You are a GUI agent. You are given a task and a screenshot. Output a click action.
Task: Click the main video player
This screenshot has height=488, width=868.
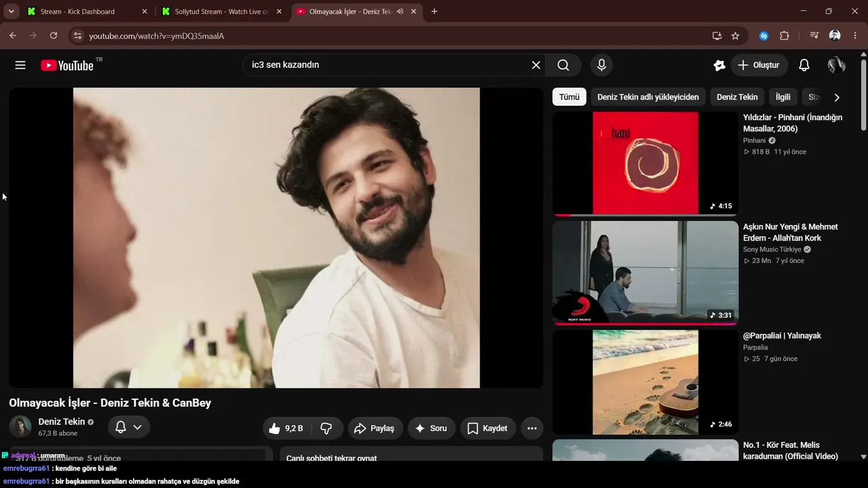pyautogui.click(x=276, y=237)
